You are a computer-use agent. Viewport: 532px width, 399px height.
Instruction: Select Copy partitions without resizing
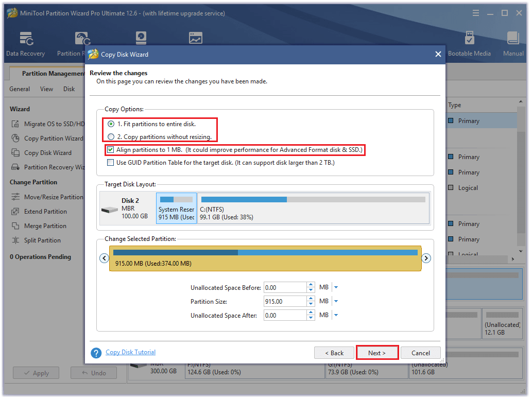pyautogui.click(x=111, y=137)
